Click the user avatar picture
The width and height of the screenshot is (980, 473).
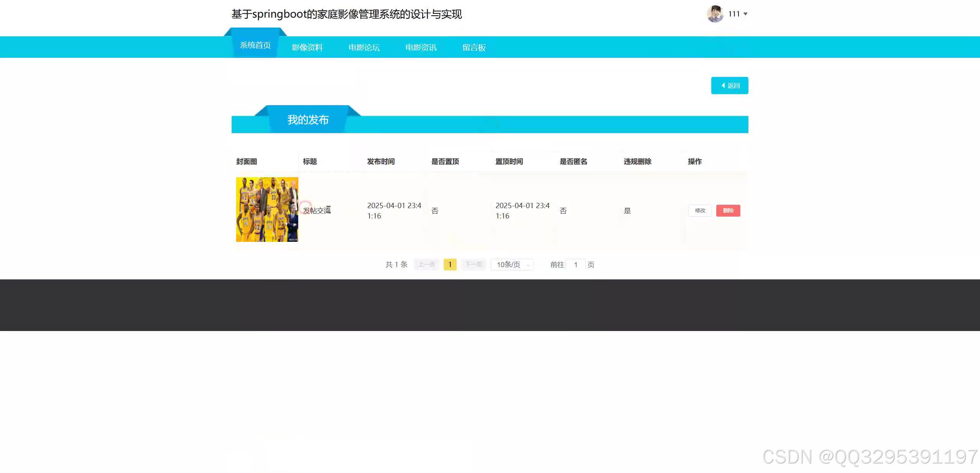click(x=715, y=14)
